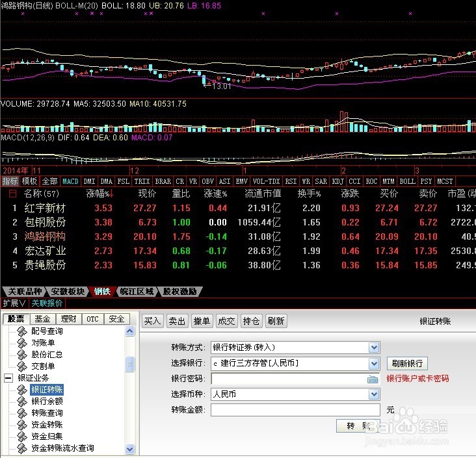Select the BOLL indicator tab

pyautogui.click(x=407, y=181)
